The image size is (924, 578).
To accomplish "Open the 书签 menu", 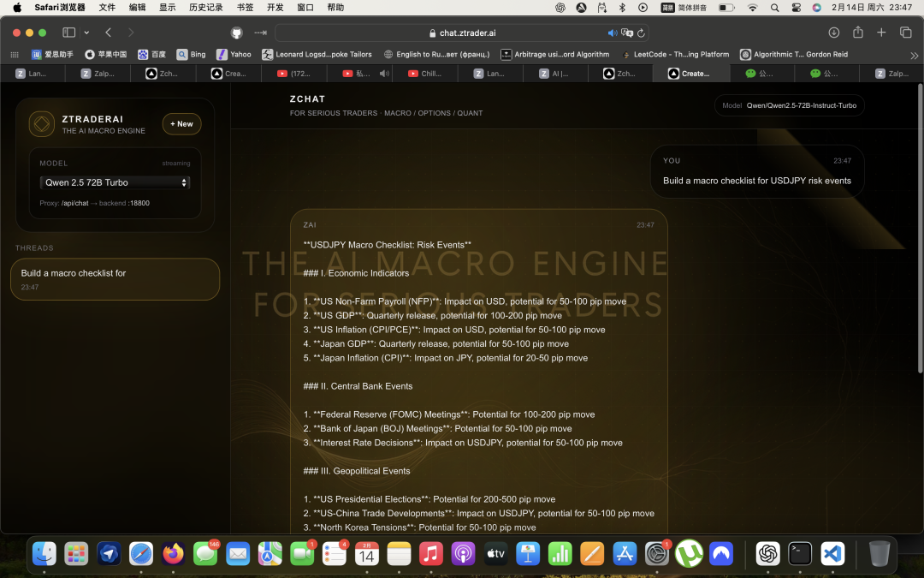I will 246,7.
